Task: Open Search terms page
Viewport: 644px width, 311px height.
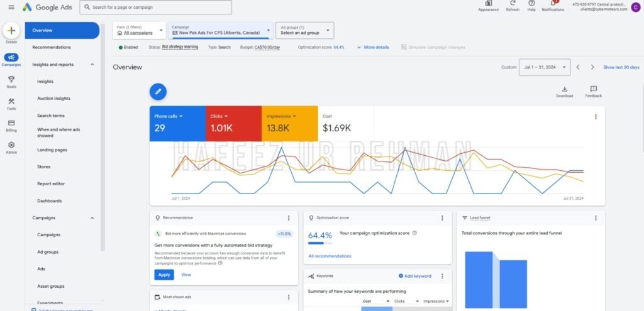Action: point(51,116)
